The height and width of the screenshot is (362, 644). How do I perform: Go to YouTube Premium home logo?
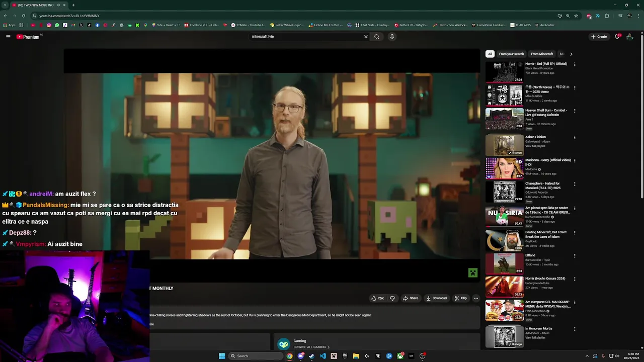click(x=29, y=37)
